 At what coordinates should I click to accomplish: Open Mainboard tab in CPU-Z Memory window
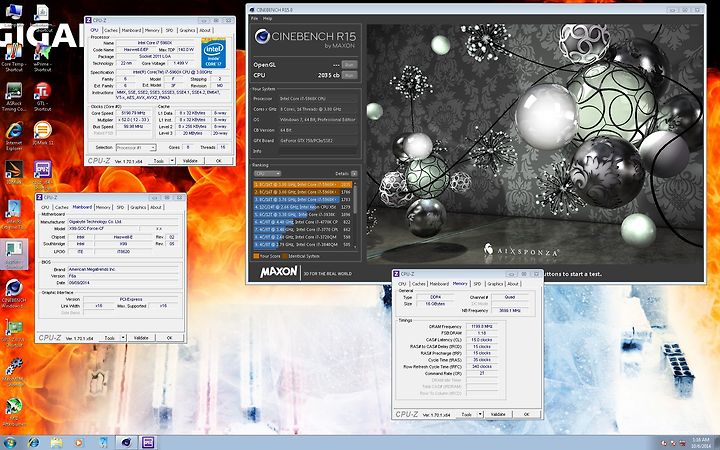tap(439, 284)
